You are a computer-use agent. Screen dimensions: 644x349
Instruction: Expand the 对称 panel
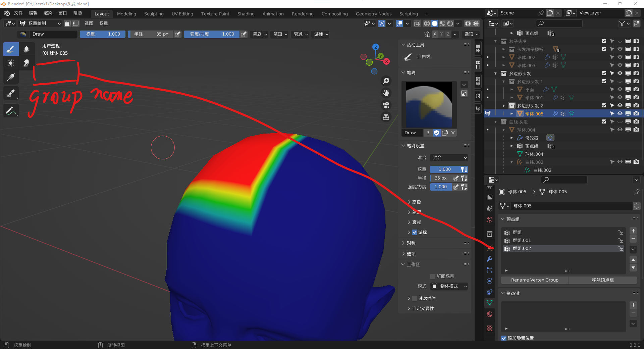tap(411, 243)
